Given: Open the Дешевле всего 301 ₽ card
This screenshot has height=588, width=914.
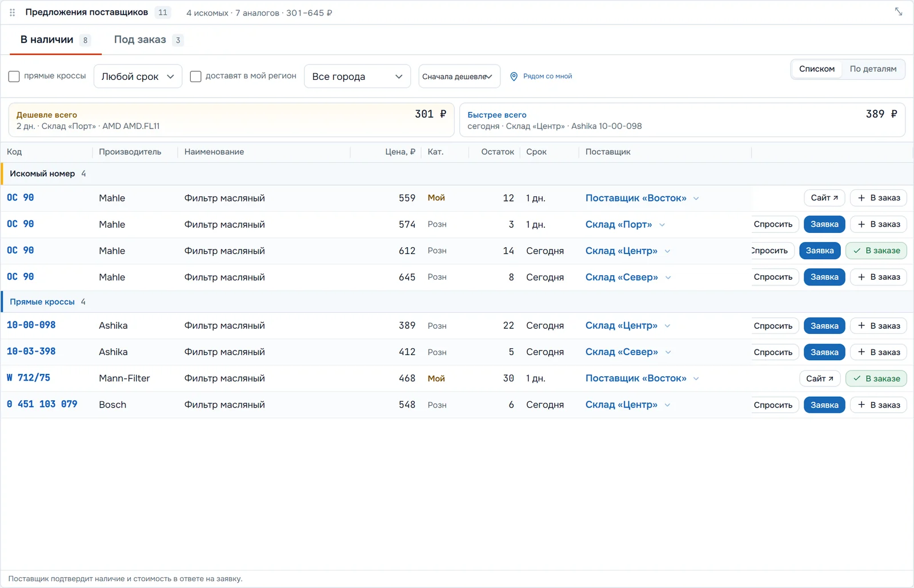Looking at the screenshot, I should pyautogui.click(x=231, y=120).
